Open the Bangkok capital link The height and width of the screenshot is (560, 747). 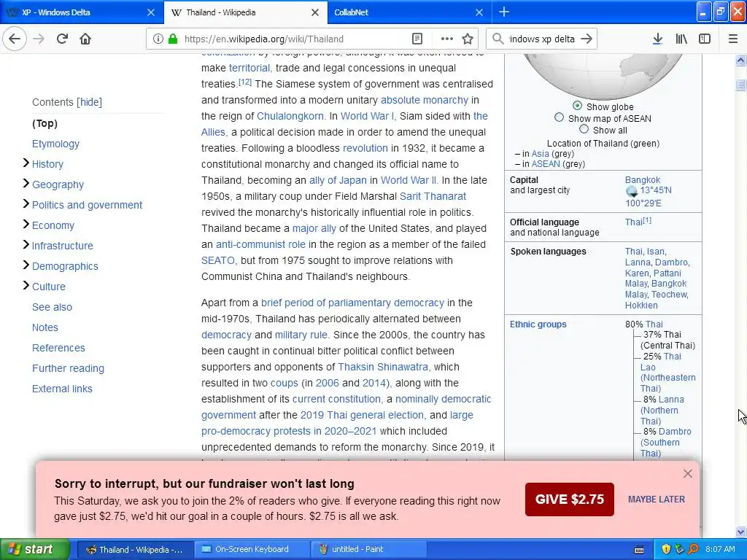[x=643, y=180]
